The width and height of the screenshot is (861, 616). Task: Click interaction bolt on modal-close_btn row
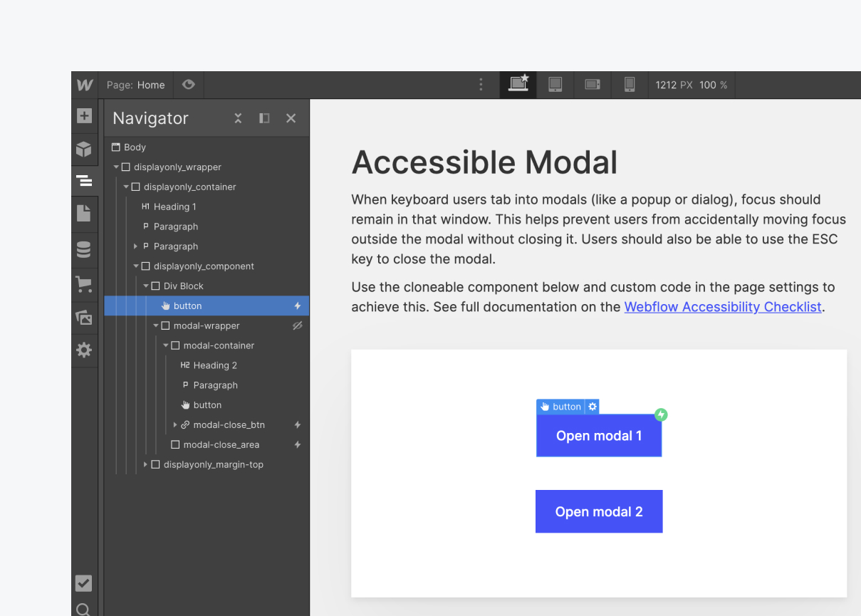pyautogui.click(x=298, y=425)
